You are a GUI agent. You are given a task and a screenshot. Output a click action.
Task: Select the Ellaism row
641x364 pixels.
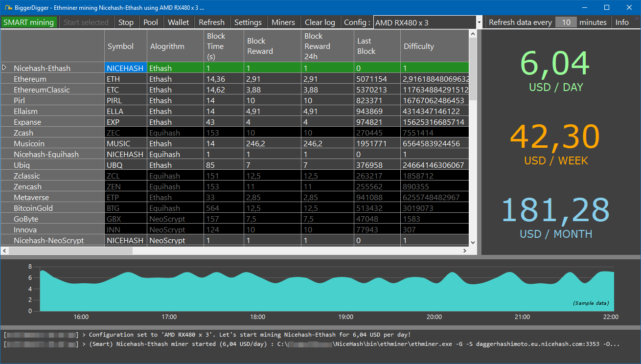click(x=235, y=111)
